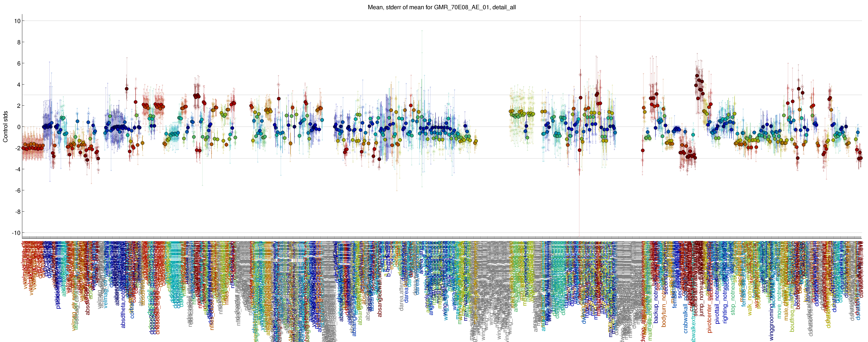Click the red 'pivotcenter_...' x-axis label
Viewport: 868px width, 342px height.
710,287
